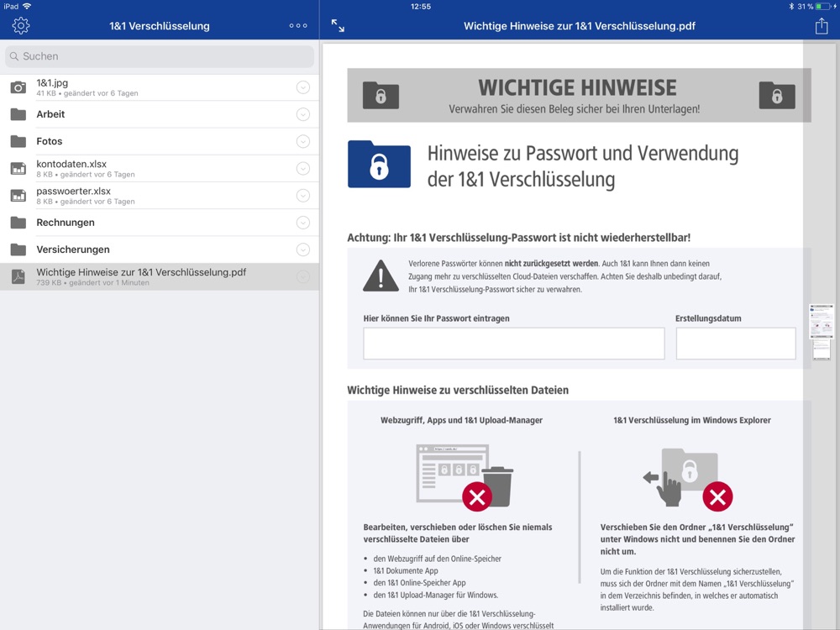Open passwoerter.xlsx
The height and width of the screenshot is (630, 840).
160,196
